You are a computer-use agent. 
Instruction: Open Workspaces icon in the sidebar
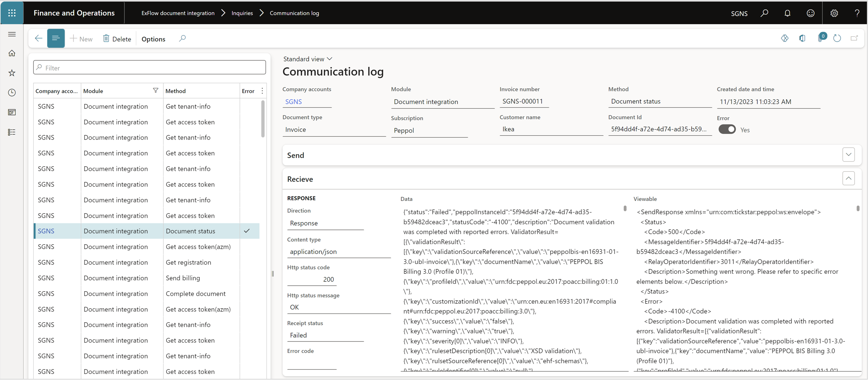pos(12,112)
